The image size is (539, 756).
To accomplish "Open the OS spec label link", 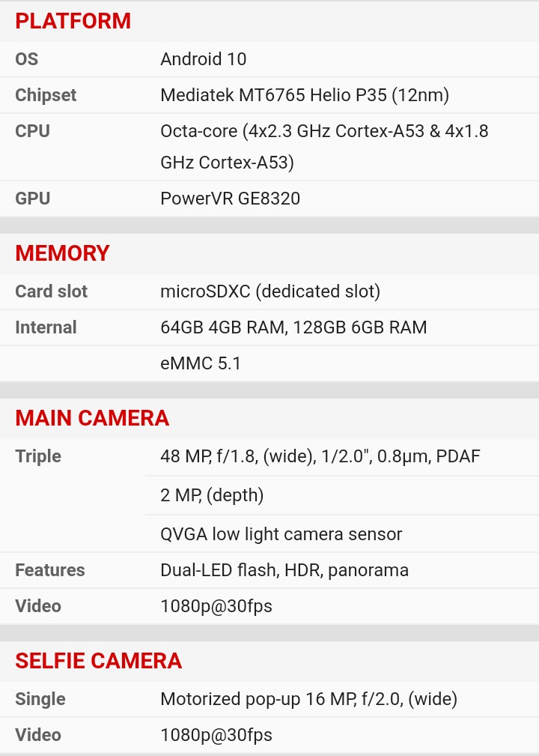I will click(x=27, y=59).
